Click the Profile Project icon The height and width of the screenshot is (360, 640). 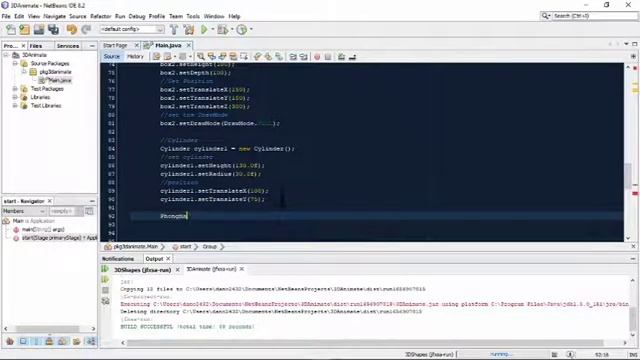tap(242, 29)
